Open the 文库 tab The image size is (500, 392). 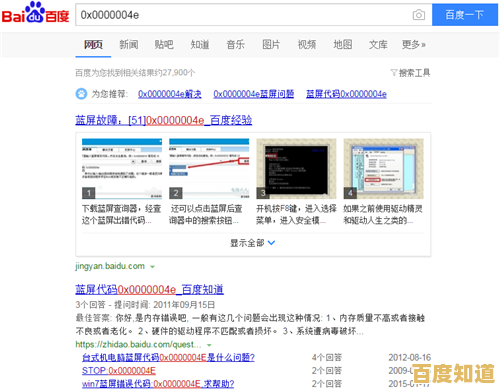tap(378, 44)
